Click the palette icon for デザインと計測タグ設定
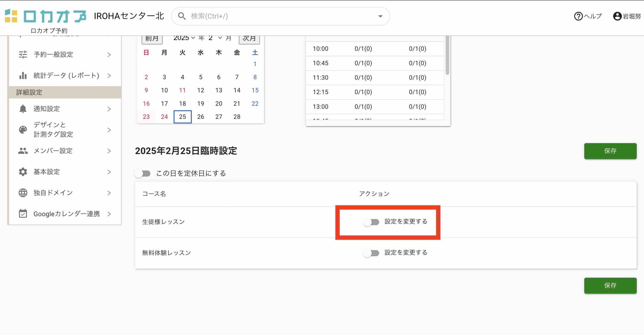 pyautogui.click(x=23, y=130)
